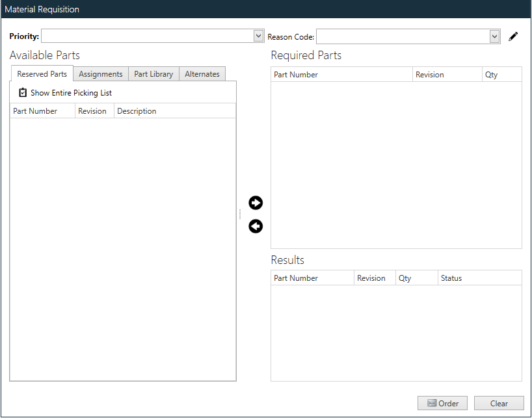532x418 pixels.
Task: Click Show Entire Picking List
Action: [x=71, y=92]
